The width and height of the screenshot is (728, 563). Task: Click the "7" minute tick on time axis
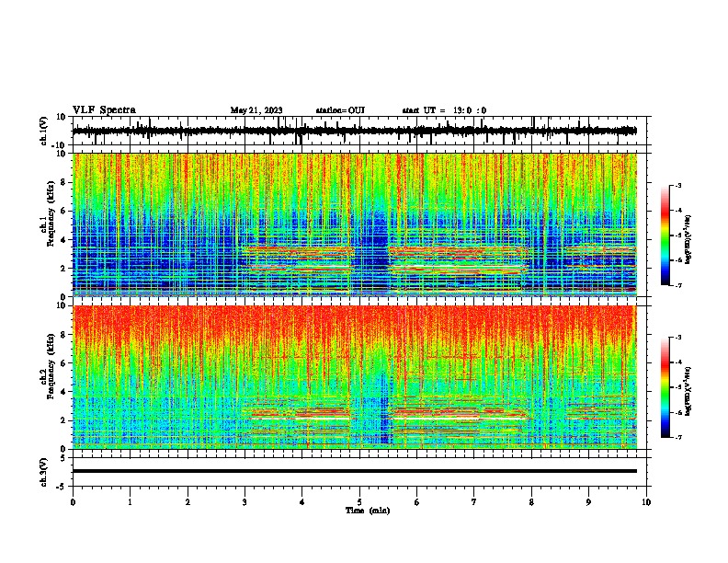pyautogui.click(x=474, y=502)
